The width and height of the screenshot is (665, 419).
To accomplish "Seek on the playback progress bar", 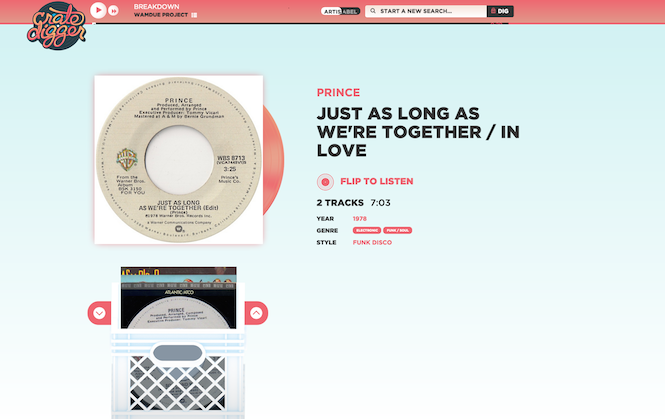I will click(301, 23).
